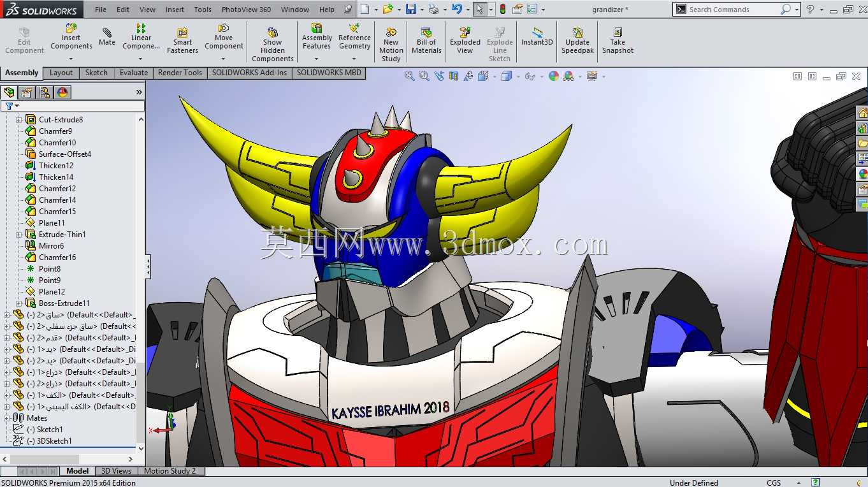Expand the Mates folder node

7,418
